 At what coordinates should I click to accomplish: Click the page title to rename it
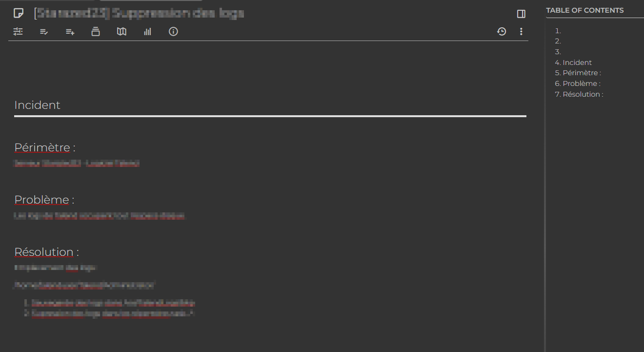pyautogui.click(x=139, y=13)
